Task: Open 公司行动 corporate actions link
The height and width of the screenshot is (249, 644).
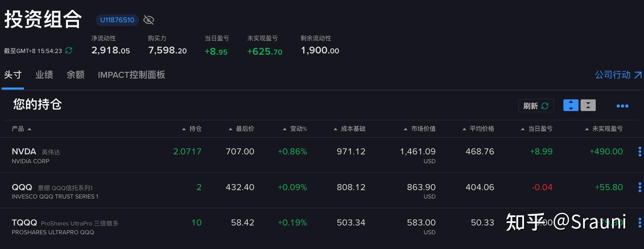Action: (x=618, y=75)
